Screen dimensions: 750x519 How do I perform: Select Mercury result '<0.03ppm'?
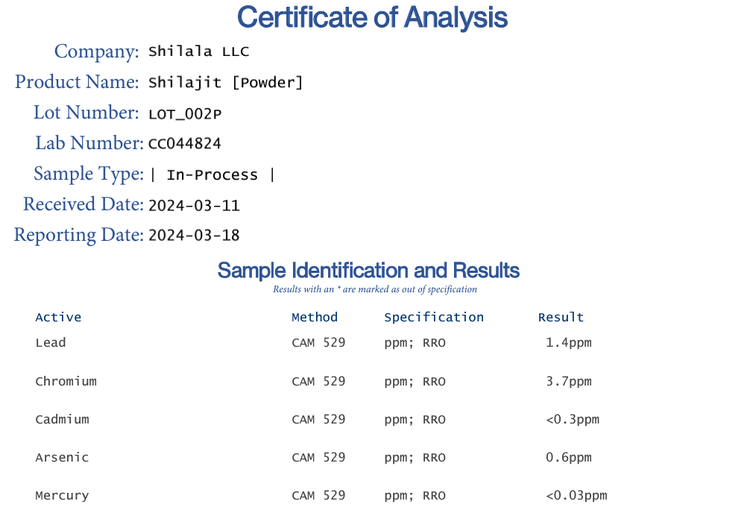[x=576, y=497]
